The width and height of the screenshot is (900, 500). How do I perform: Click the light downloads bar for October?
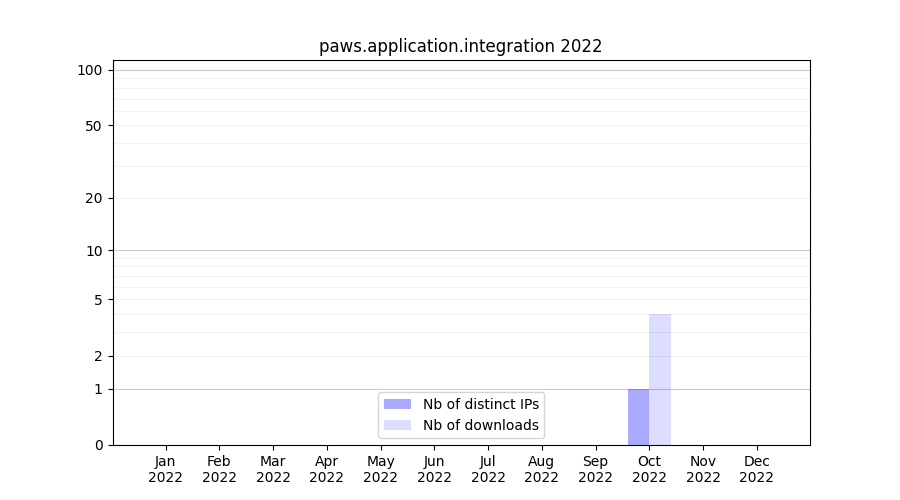pos(660,380)
